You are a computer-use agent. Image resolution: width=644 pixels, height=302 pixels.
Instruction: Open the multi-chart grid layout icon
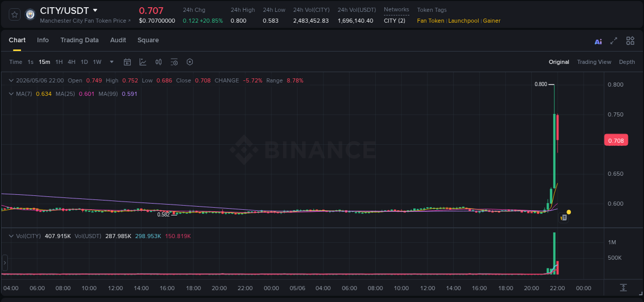tap(630, 41)
